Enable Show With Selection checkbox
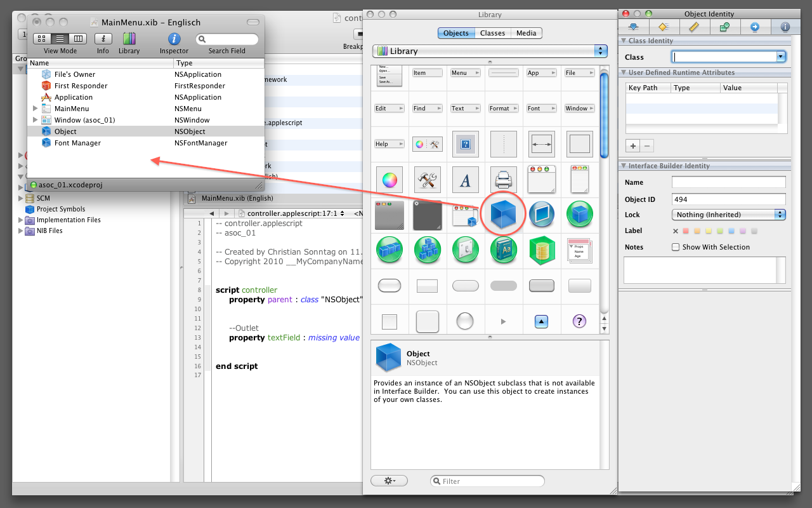Viewport: 812px width, 508px height. pyautogui.click(x=676, y=247)
